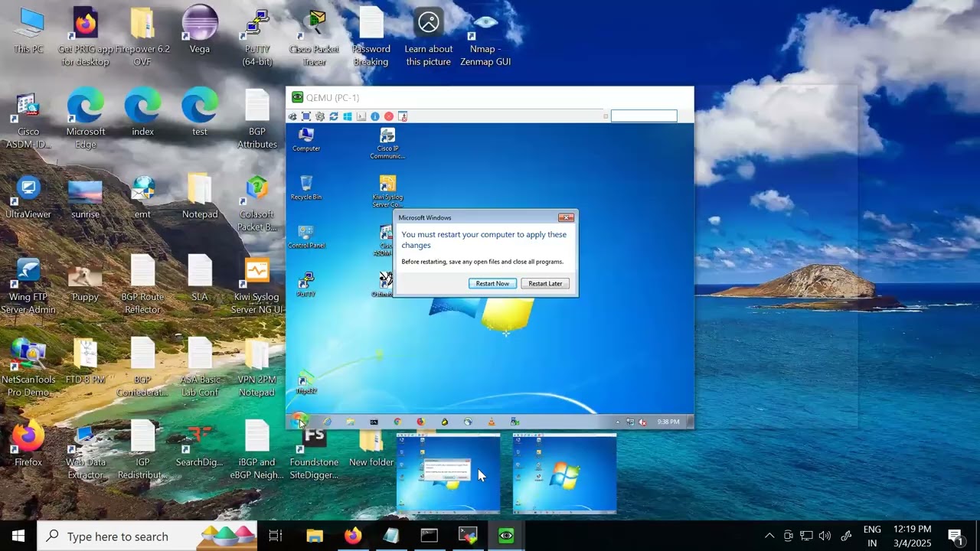Image resolution: width=980 pixels, height=551 pixels.
Task: Click the text field in QEMU toolbar
Action: pos(644,116)
